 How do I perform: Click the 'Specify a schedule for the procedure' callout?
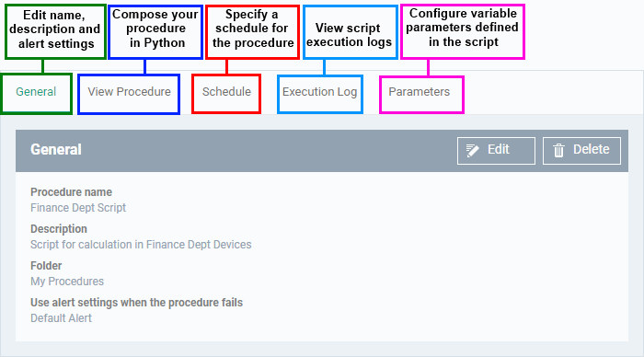pyautogui.click(x=252, y=31)
